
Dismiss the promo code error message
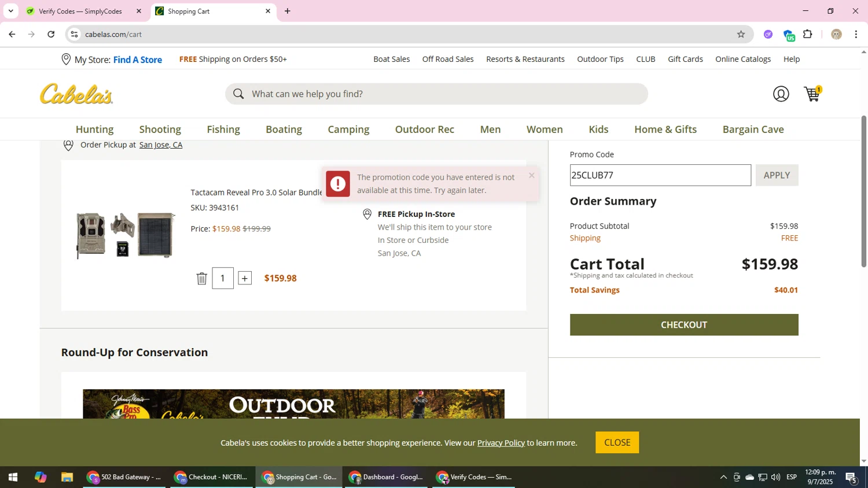[531, 175]
